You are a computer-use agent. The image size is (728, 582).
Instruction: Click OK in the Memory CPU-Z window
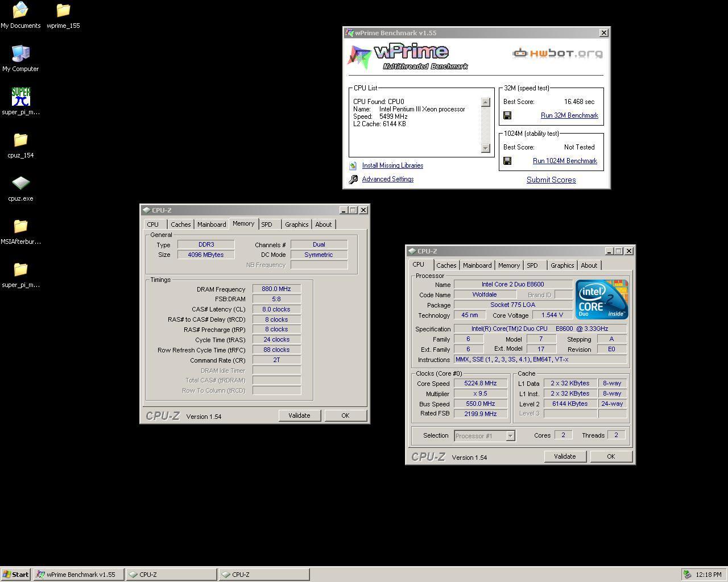tap(345, 415)
